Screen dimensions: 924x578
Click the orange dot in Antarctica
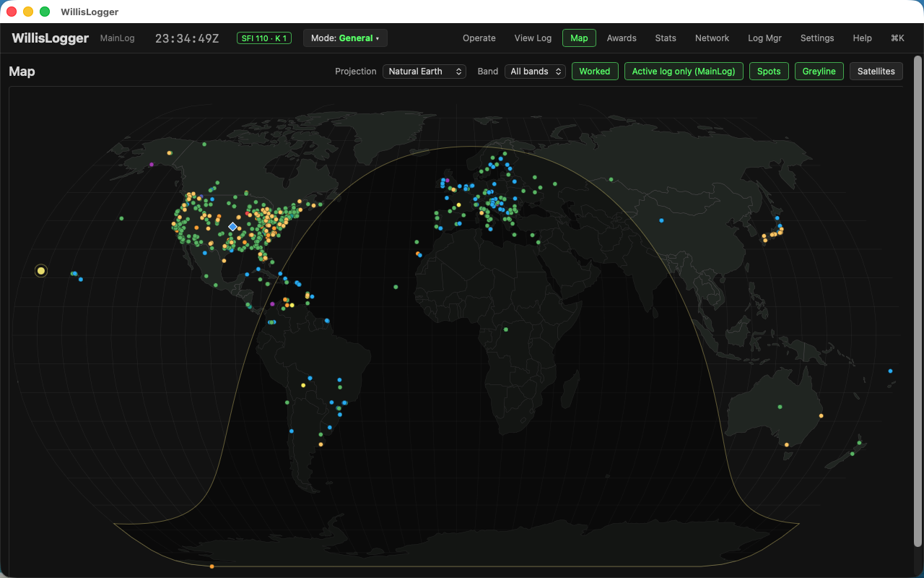click(x=212, y=566)
